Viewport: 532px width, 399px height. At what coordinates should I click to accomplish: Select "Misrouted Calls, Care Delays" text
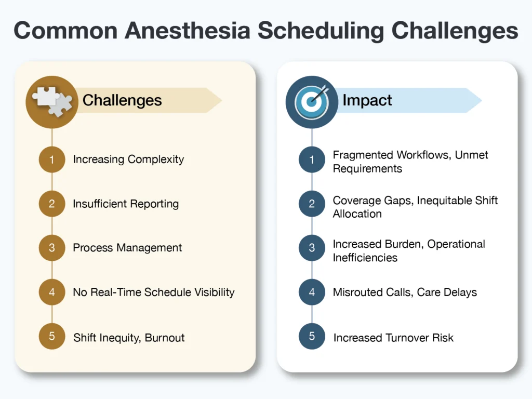pyautogui.click(x=405, y=292)
